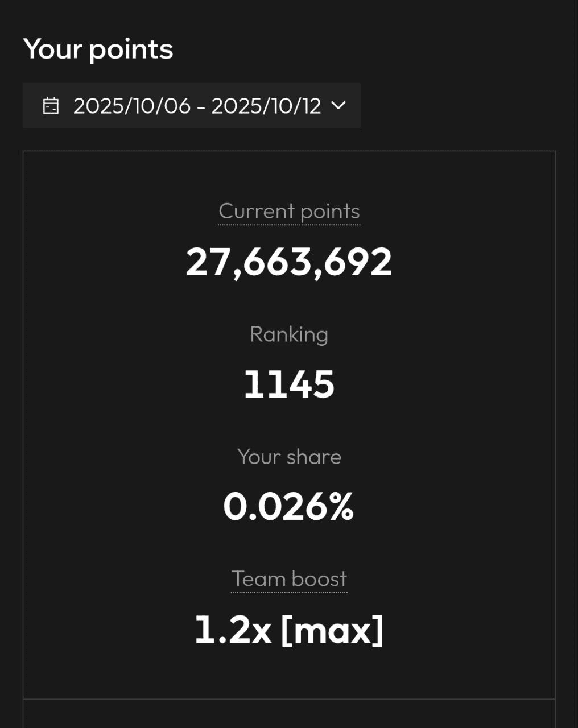Click the "Your share" label
Image resolution: width=578 pixels, height=728 pixels.
[x=289, y=457]
